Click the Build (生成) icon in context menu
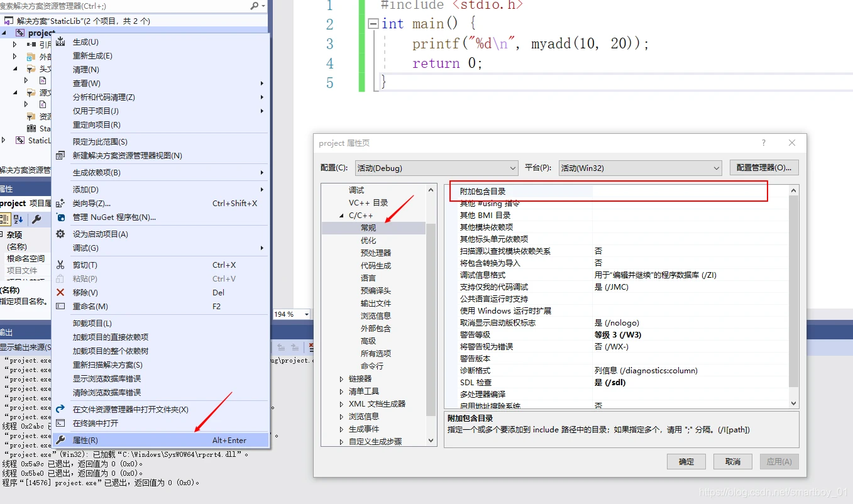The height and width of the screenshot is (504, 853). 60,42
